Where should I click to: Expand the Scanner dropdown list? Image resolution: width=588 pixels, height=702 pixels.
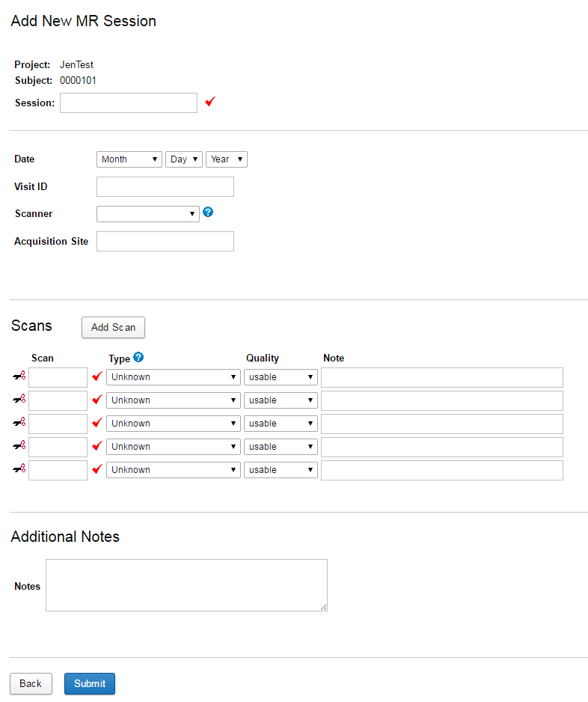click(x=148, y=214)
